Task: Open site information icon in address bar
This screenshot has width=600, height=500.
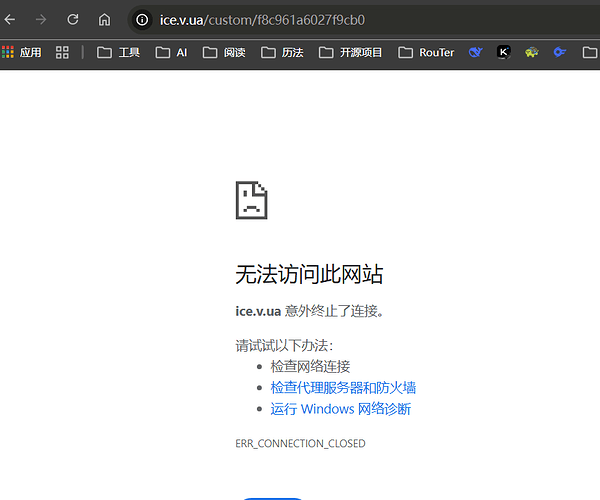Action: 142,20
